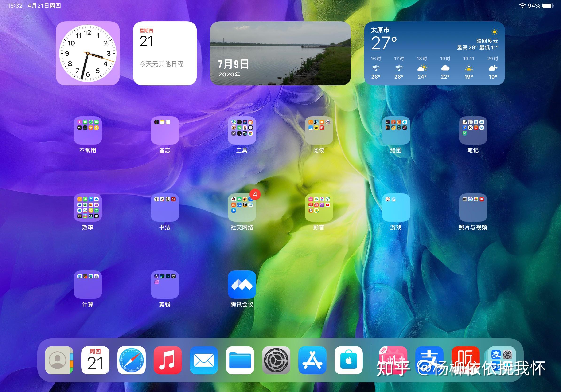Open the 社交网络 folder with 4 notifications
Viewport: 561px width, 392px height.
[242, 208]
